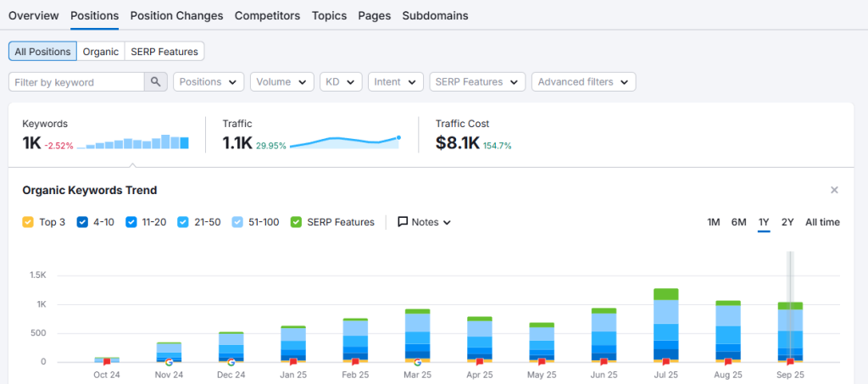The width and height of the screenshot is (868, 384).
Task: Set chart range to 6M
Action: (x=738, y=222)
